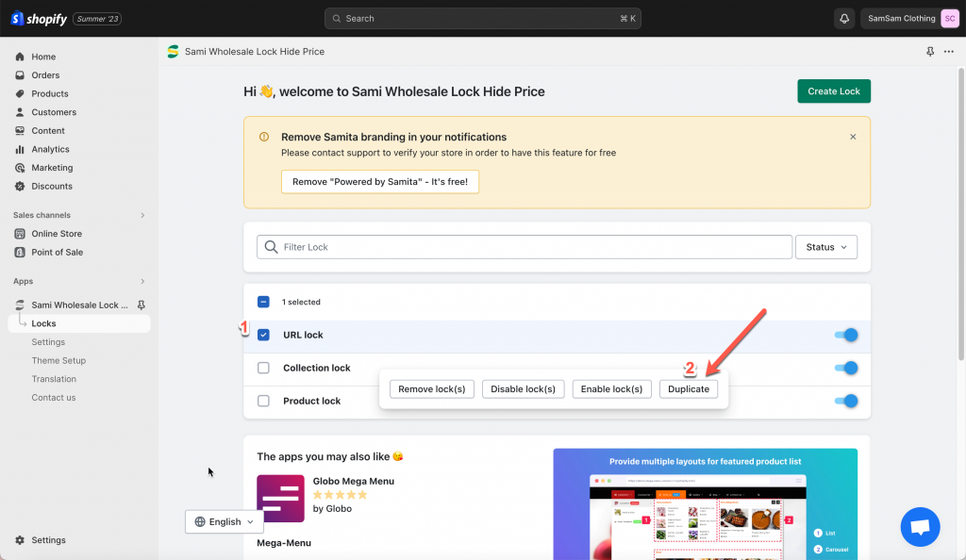
Task: Click the Summer '23 edition badge
Action: 97,19
